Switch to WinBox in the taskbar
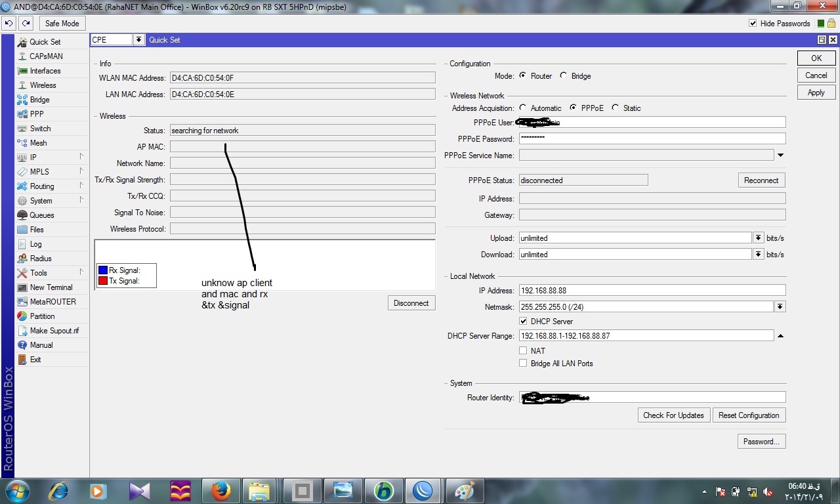This screenshot has height=504, width=840. pyautogui.click(x=422, y=491)
